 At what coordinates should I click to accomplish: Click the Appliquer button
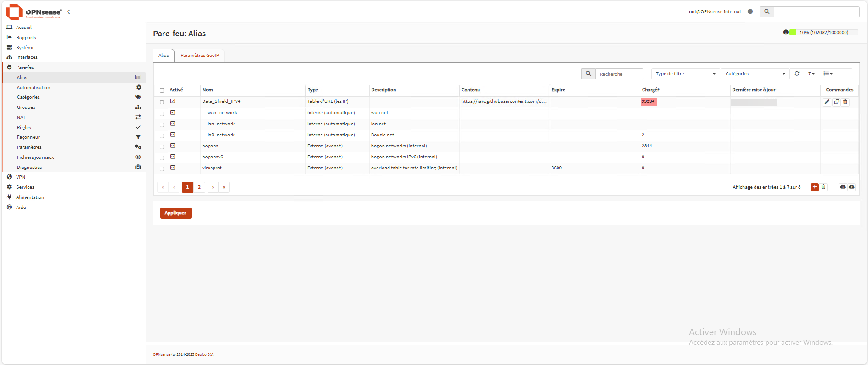pos(175,213)
